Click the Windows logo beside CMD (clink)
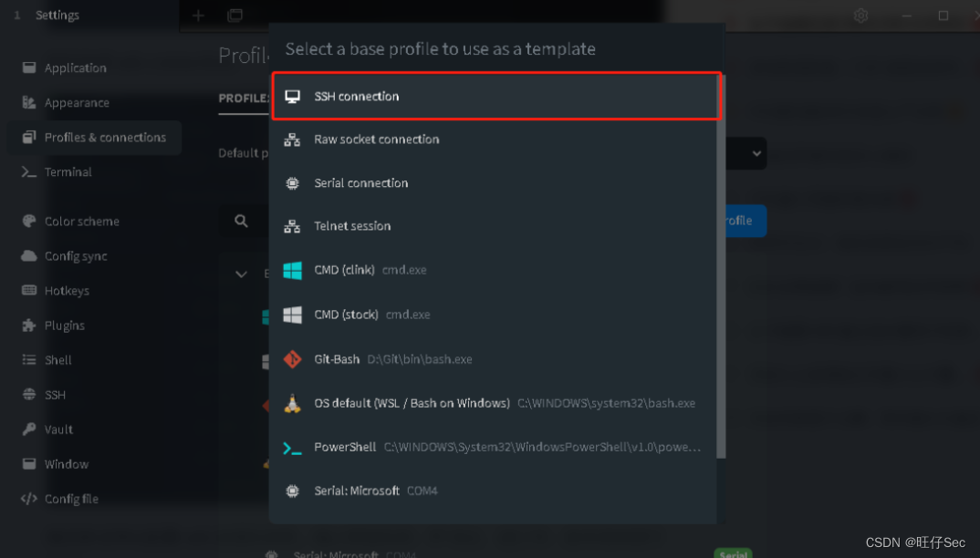 click(x=292, y=271)
